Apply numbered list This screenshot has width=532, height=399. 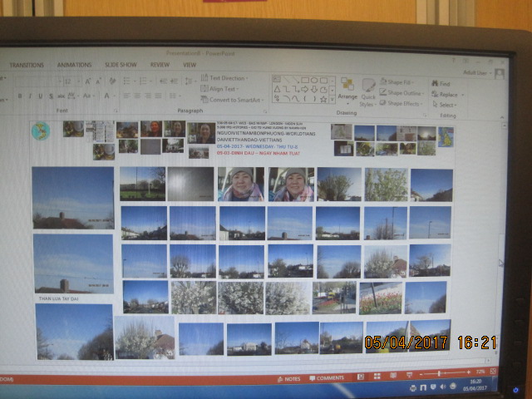click(x=144, y=81)
